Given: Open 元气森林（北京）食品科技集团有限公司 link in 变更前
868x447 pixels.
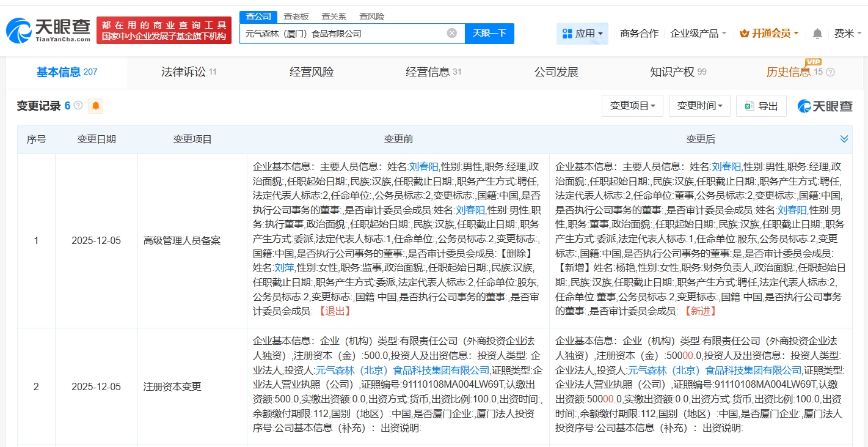Looking at the screenshot, I should (x=402, y=370).
